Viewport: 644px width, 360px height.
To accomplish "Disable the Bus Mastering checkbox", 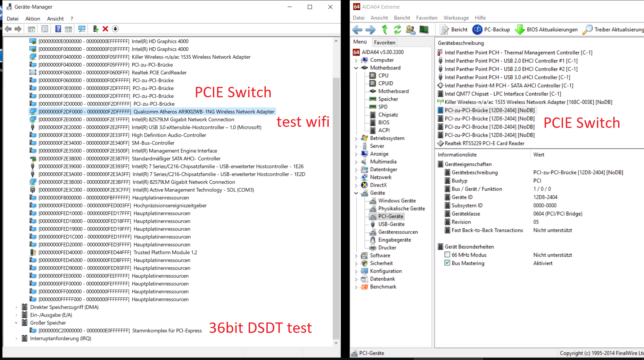I will pos(447,263).
